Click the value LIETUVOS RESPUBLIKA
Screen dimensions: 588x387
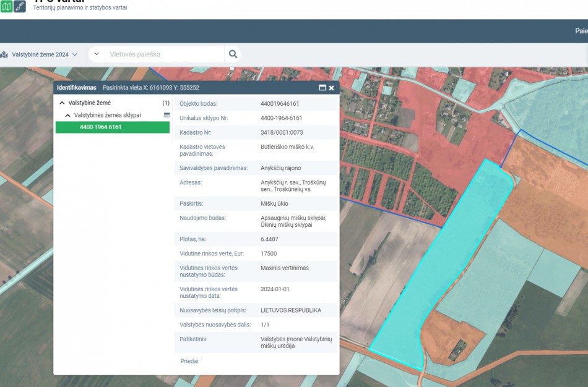pos(291,310)
